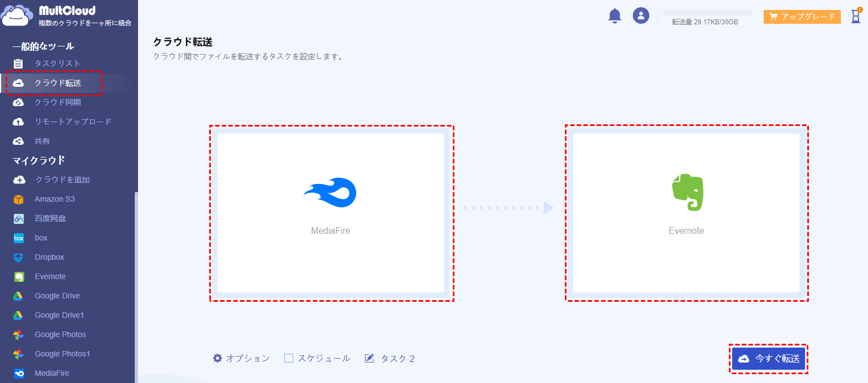Click the Google Photos1 pinwheel icon
The height and width of the screenshot is (383, 868).
tap(19, 354)
